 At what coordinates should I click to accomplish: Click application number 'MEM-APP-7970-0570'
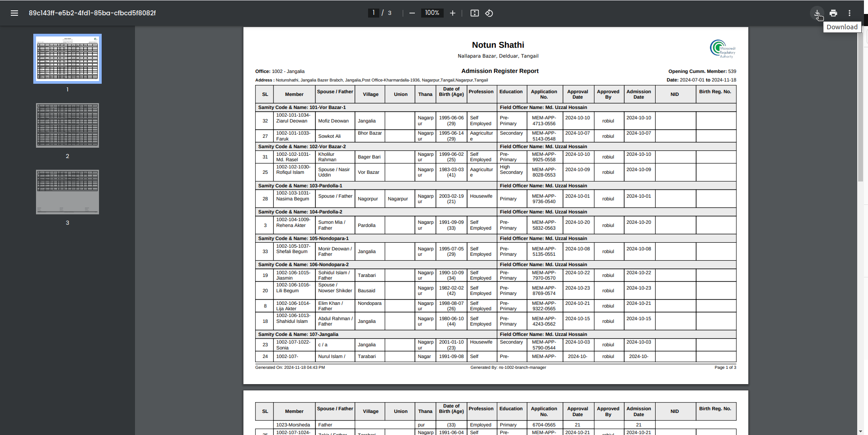(544, 275)
